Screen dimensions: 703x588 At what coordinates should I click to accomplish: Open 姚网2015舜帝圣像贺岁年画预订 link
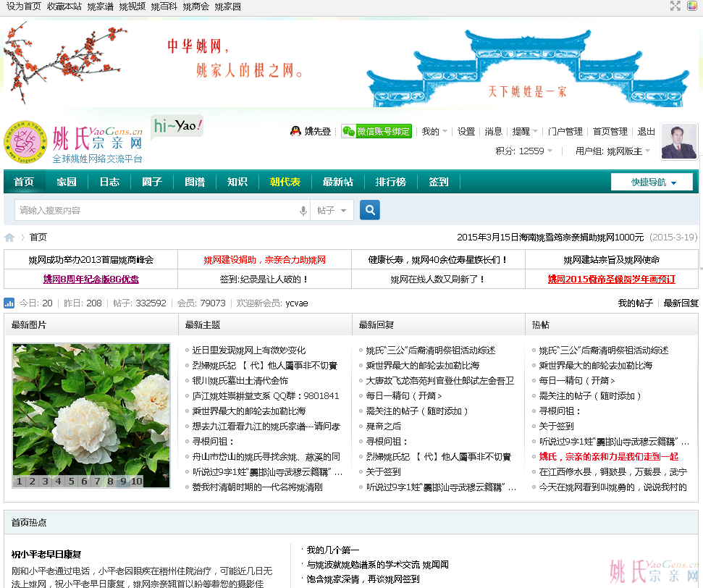point(612,279)
